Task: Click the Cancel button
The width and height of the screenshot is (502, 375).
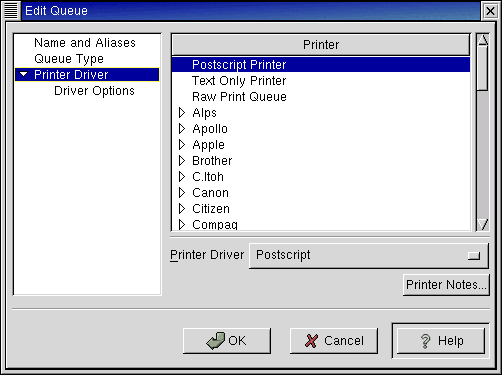Action: point(334,341)
